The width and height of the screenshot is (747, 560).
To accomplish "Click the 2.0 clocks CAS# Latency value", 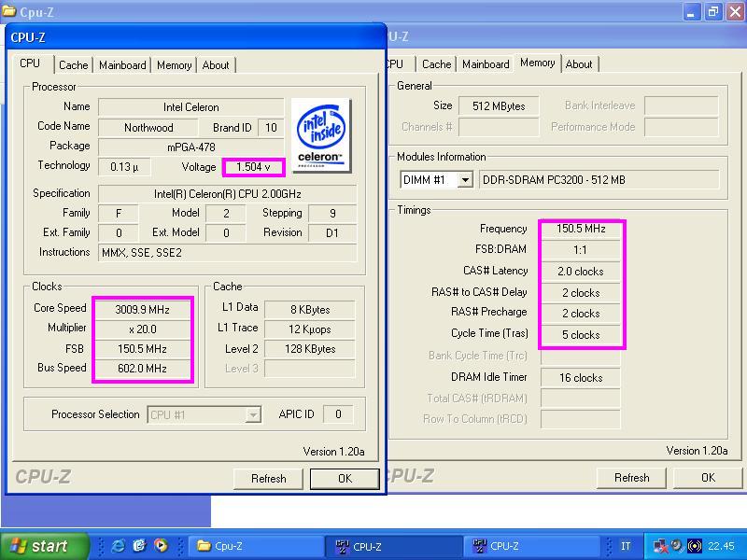I will 581,272.
